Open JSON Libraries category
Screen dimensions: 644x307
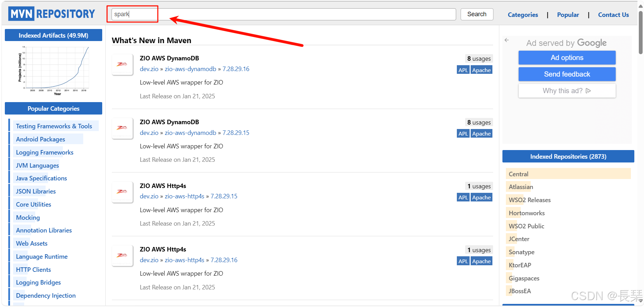[x=36, y=191]
